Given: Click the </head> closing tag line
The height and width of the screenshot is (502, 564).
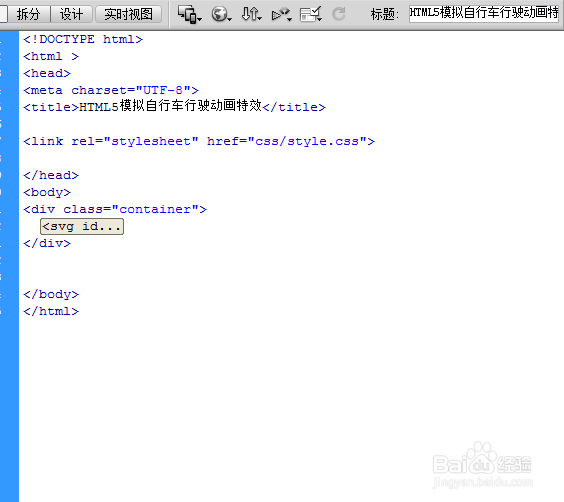Looking at the screenshot, I should pyautogui.click(x=51, y=175).
